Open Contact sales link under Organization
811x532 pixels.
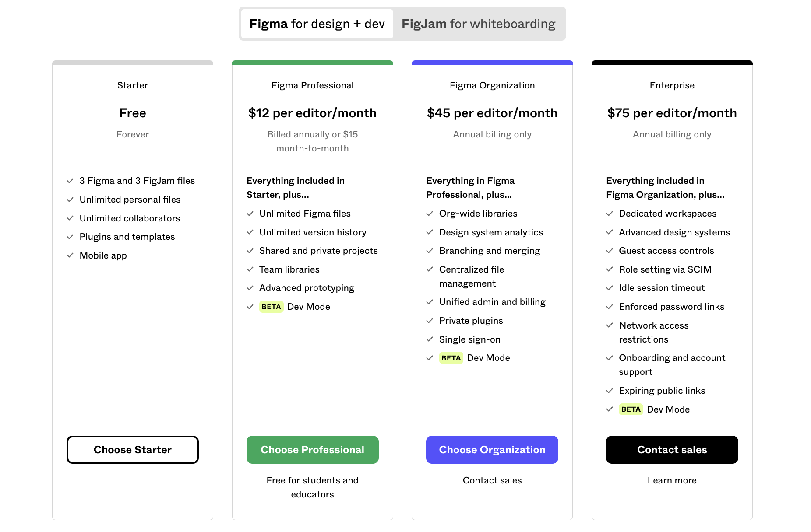(x=492, y=480)
